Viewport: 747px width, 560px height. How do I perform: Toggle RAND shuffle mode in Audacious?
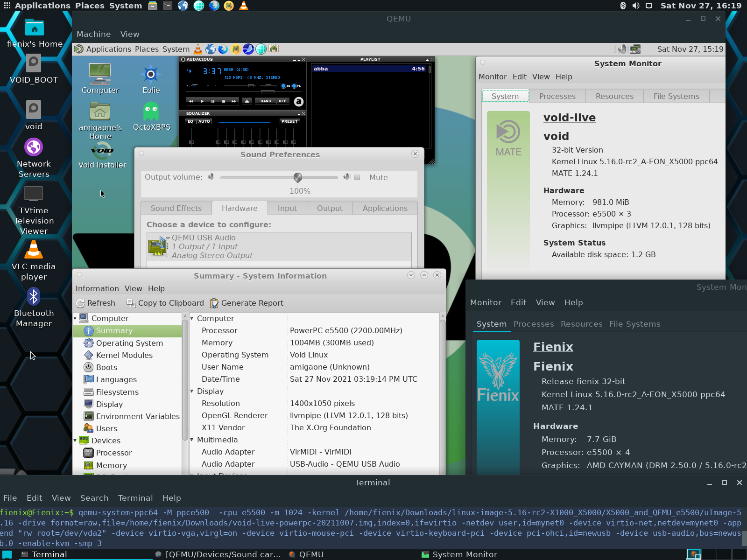pyautogui.click(x=266, y=101)
